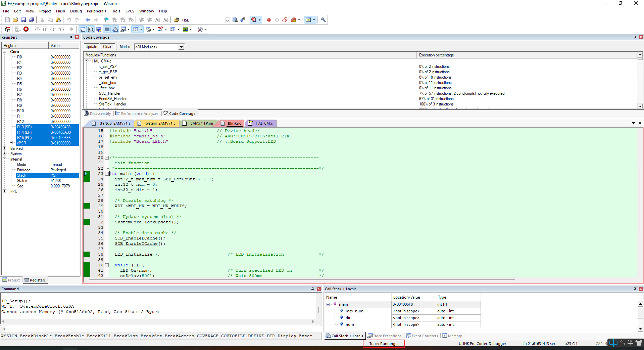Insert a breakpoint using the red dot icon
Image resolution: width=644 pixels, height=350 pixels.
click(x=269, y=20)
